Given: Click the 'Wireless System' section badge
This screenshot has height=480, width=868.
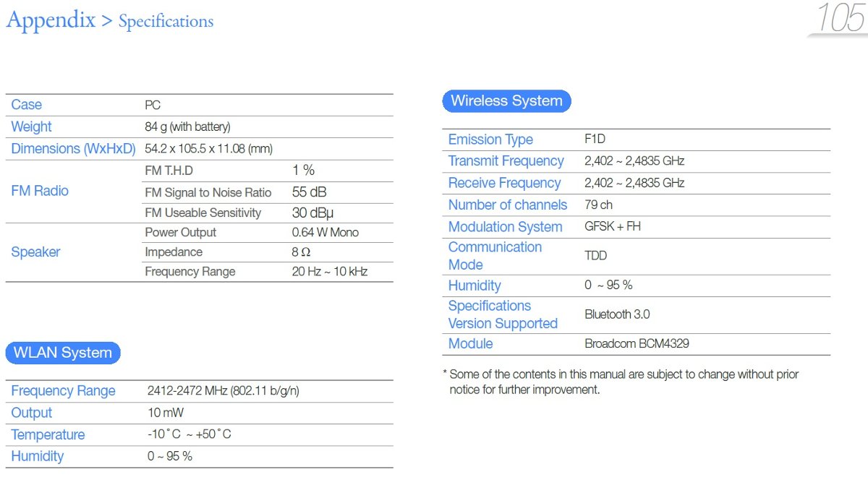Looking at the screenshot, I should click(506, 100).
